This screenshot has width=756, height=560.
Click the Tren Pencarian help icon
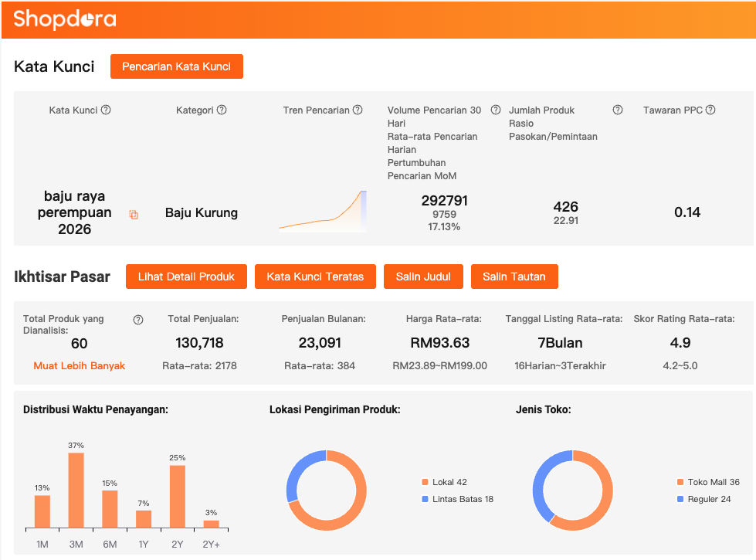(x=358, y=110)
